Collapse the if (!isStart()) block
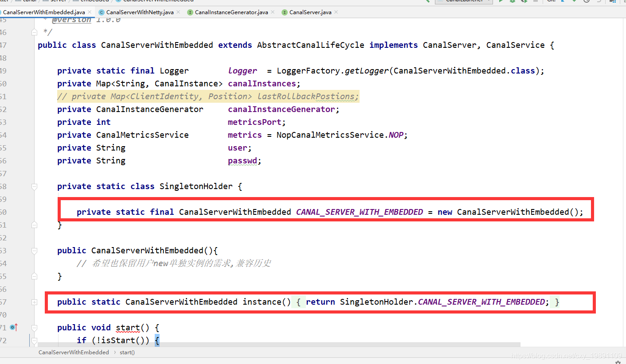The width and height of the screenshot is (626, 364). [x=34, y=341]
